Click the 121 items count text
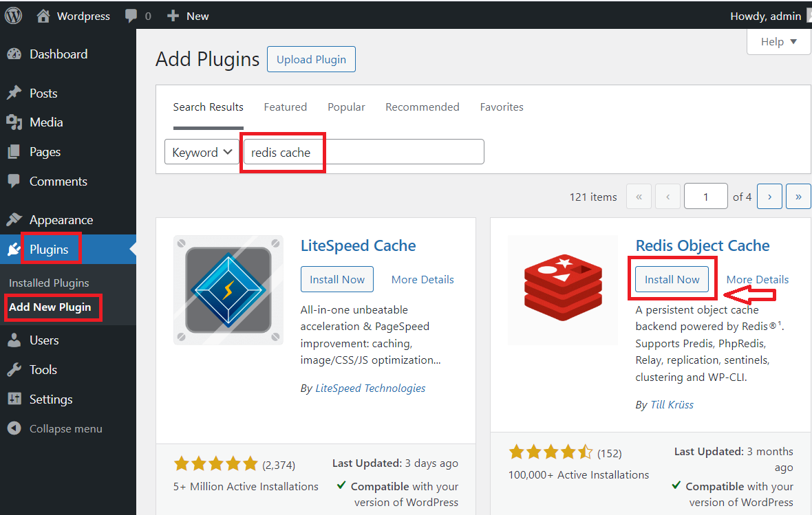The width and height of the screenshot is (812, 515). point(593,197)
